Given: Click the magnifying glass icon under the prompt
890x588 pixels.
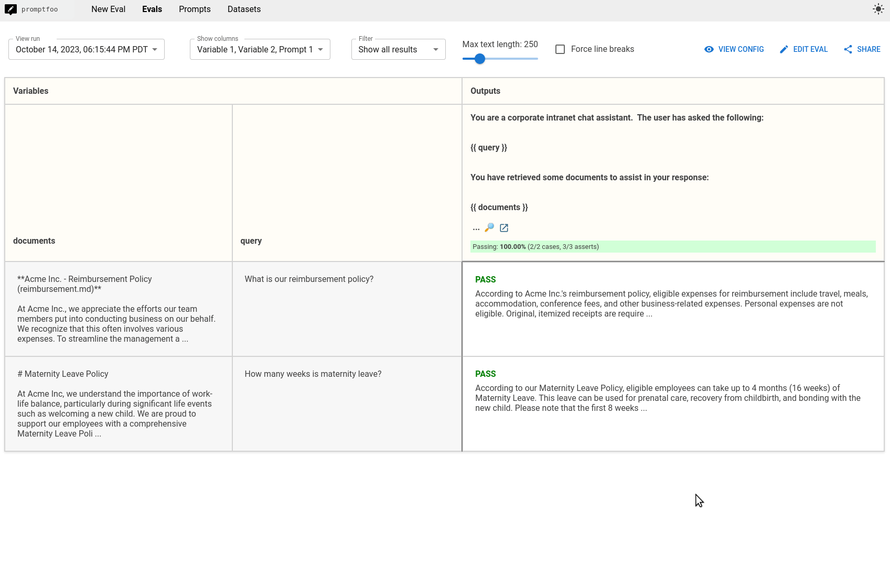Looking at the screenshot, I should click(x=490, y=227).
